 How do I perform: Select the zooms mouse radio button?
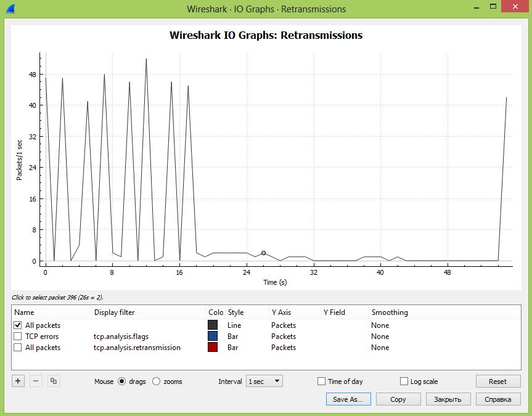pyautogui.click(x=157, y=381)
